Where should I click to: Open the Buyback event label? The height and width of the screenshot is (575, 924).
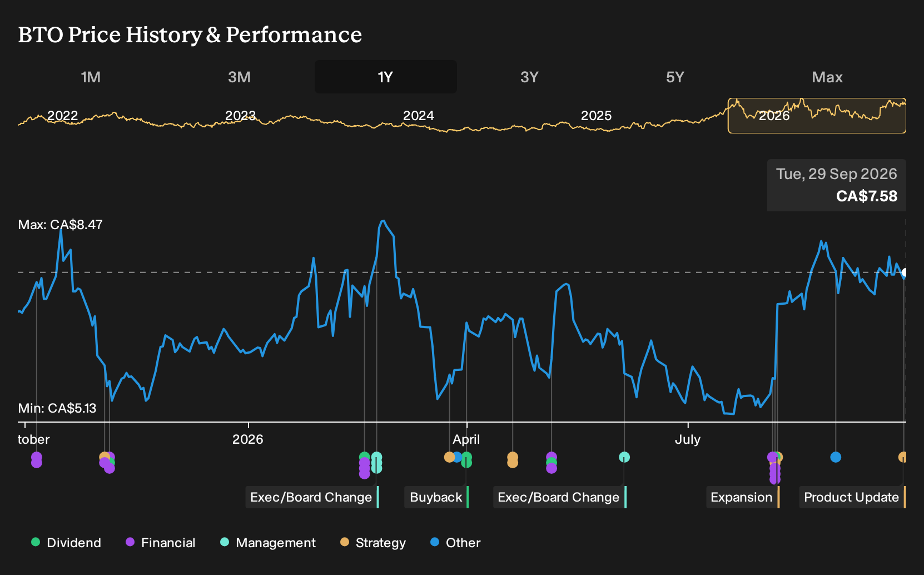(436, 497)
